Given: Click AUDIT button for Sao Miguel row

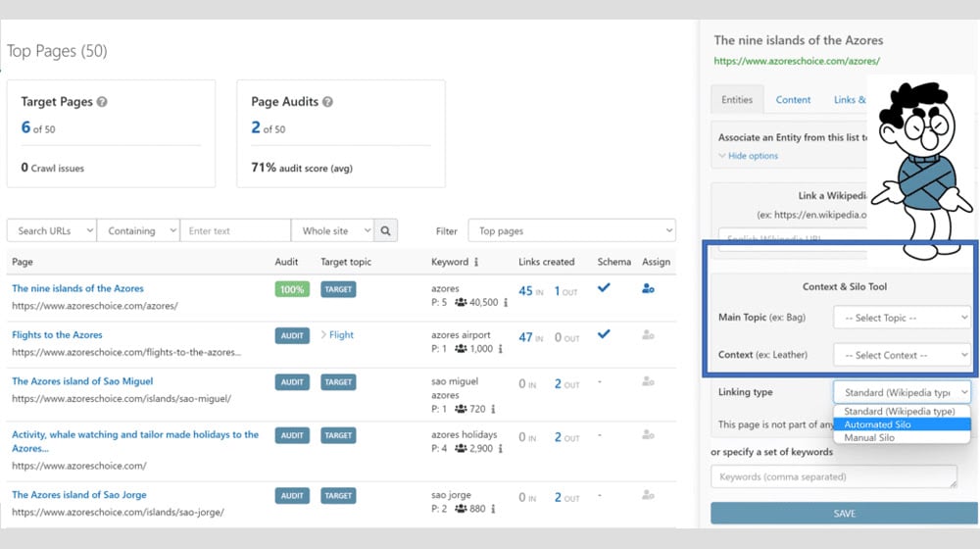Looking at the screenshot, I should click(x=292, y=382).
